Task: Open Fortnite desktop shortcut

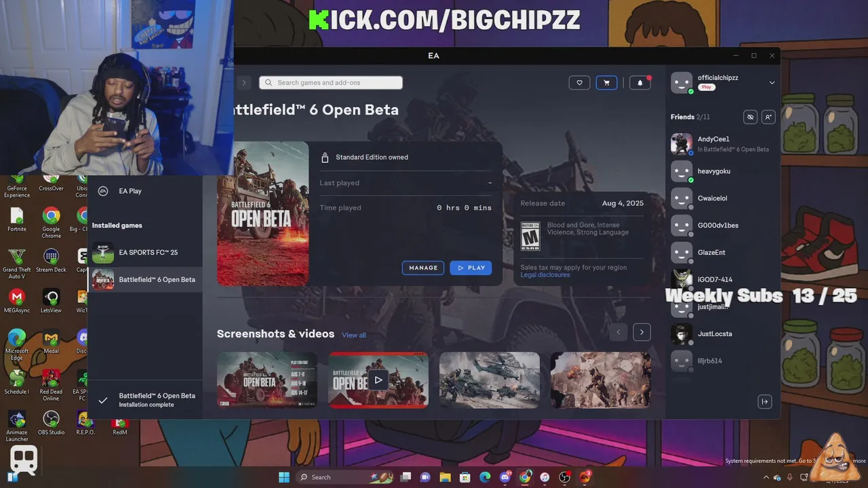Action: click(17, 220)
